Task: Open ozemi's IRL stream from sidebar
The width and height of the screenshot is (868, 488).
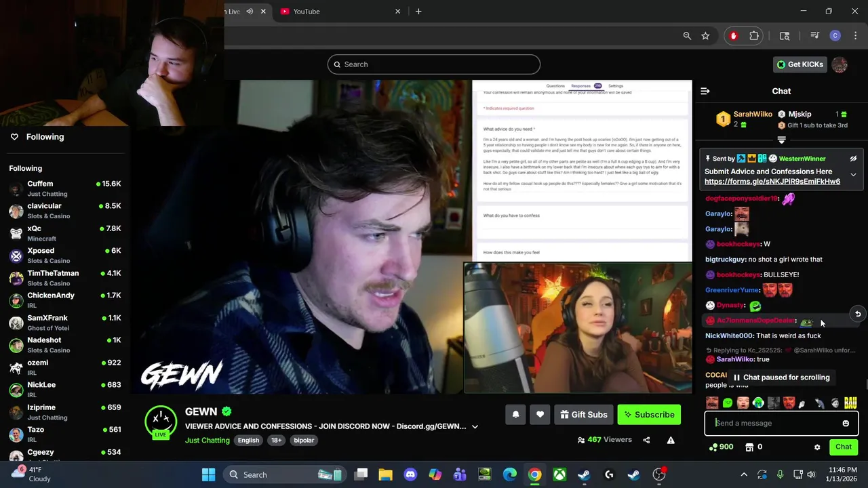Action: [x=65, y=367]
